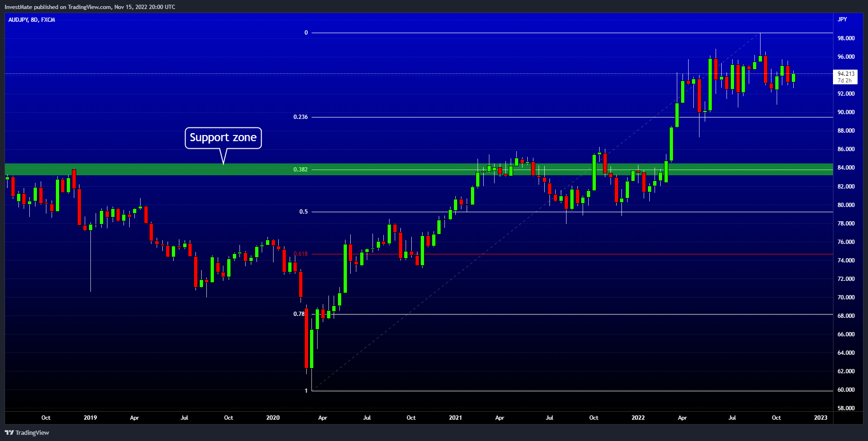868x441 pixels.
Task: Select the Fibonacci 1 level label at bottom
Action: tap(306, 391)
